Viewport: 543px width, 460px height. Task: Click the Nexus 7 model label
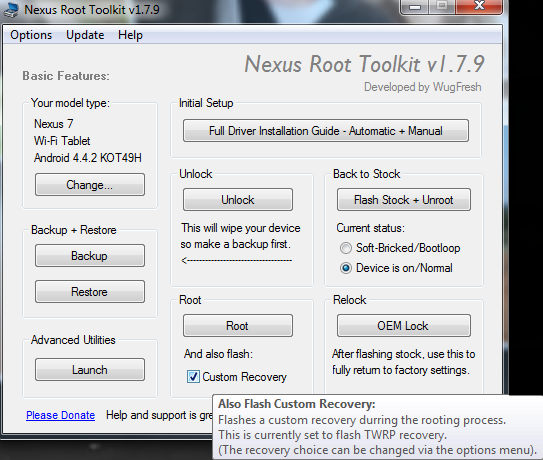54,124
